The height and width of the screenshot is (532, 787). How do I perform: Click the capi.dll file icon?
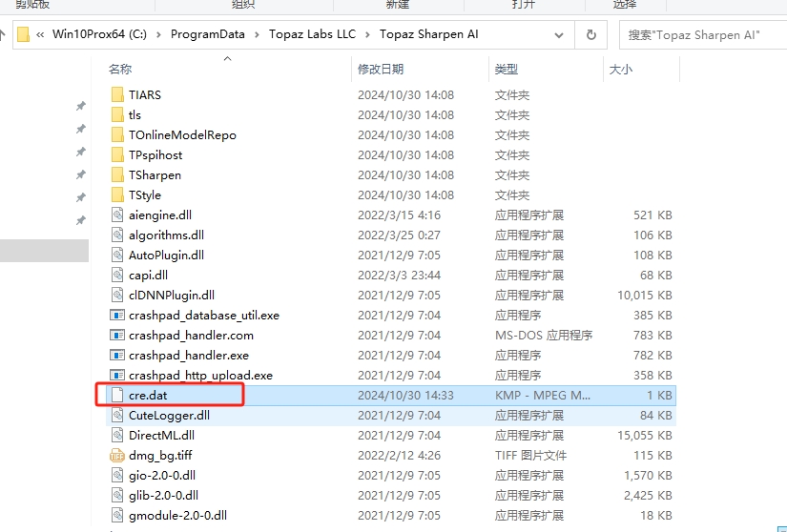pos(117,276)
